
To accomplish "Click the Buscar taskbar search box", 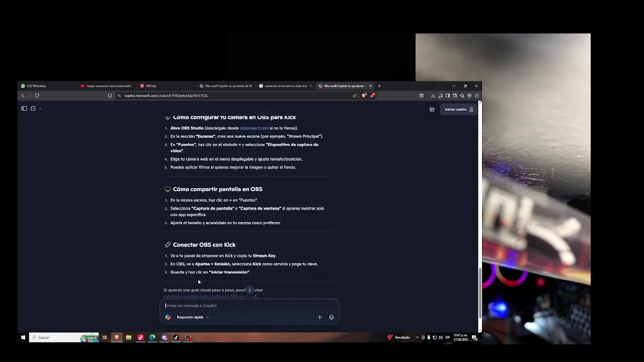I will [x=64, y=337].
